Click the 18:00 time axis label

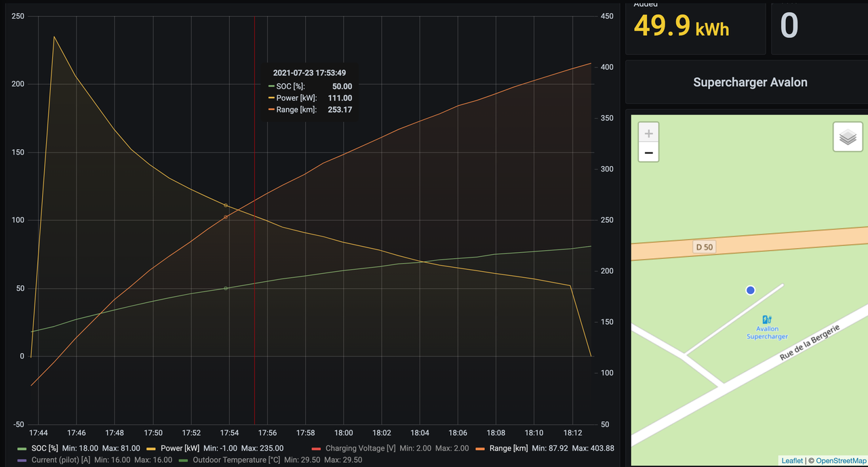pos(344,432)
